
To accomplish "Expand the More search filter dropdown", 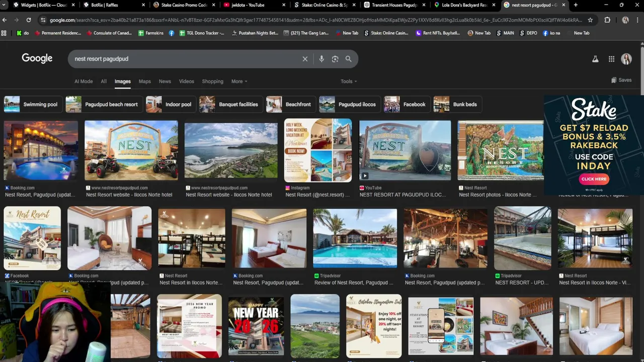I will tap(239, 81).
